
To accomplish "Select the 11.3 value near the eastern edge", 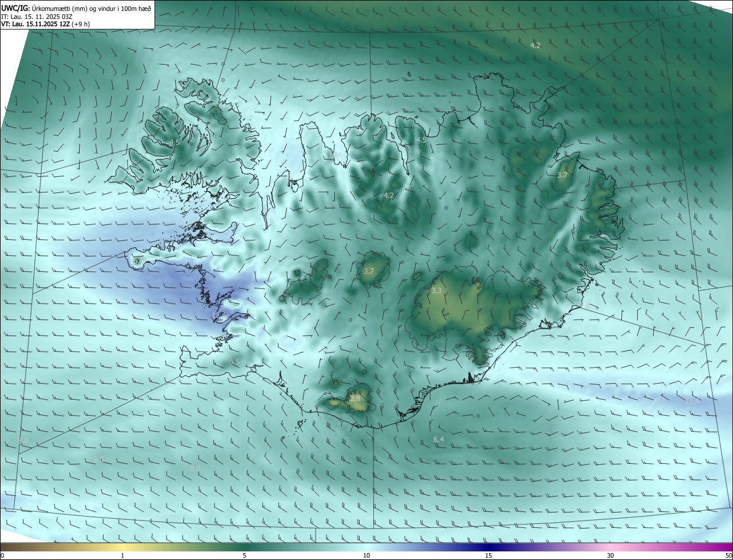I will coord(692,401).
